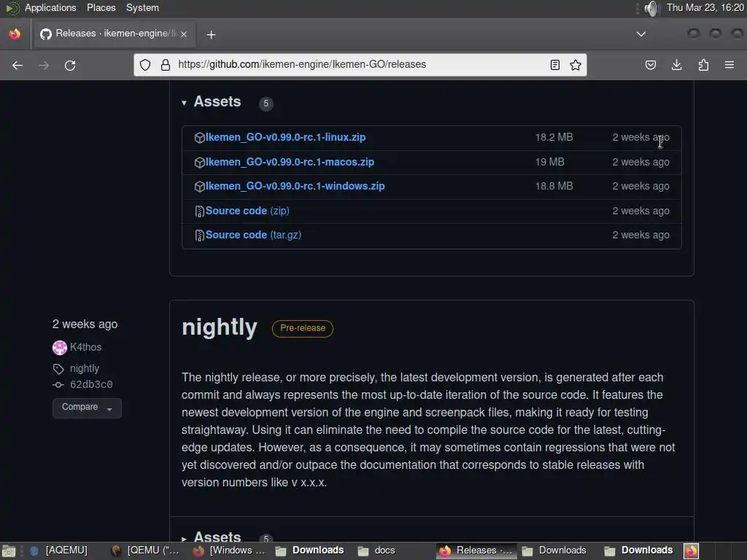The width and height of the screenshot is (747, 560).
Task: Open the list all tabs chevron
Action: 641,34
